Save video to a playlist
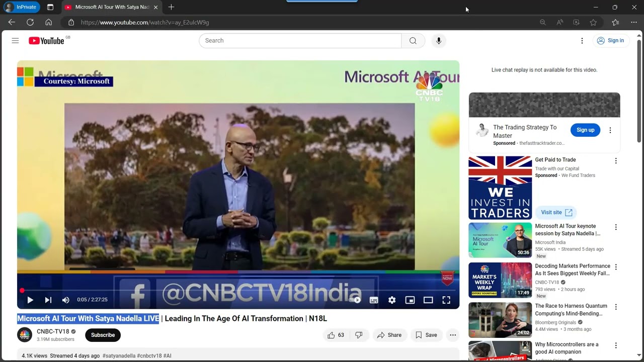 (426, 335)
